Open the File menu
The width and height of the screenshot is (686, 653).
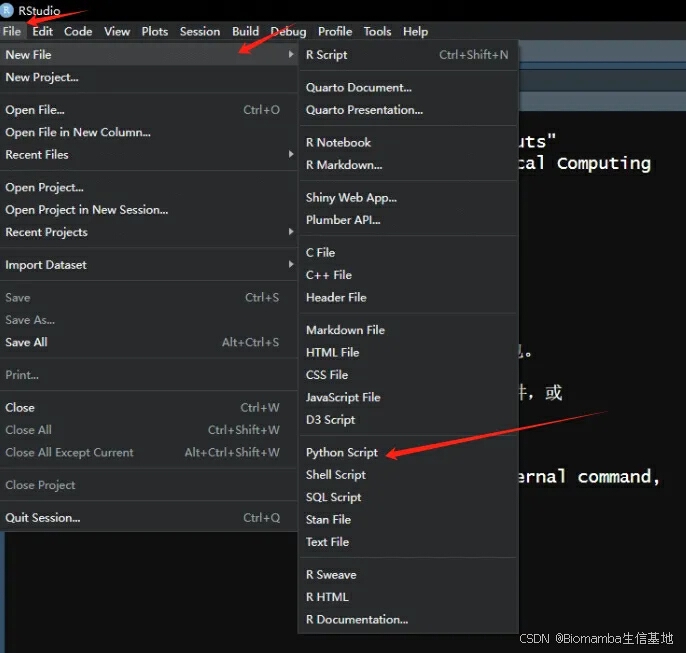click(12, 31)
